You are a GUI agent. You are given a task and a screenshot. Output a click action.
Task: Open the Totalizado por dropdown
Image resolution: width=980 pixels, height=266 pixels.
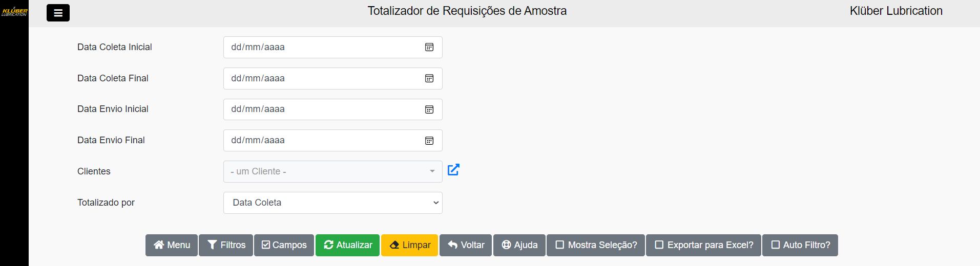click(x=332, y=203)
